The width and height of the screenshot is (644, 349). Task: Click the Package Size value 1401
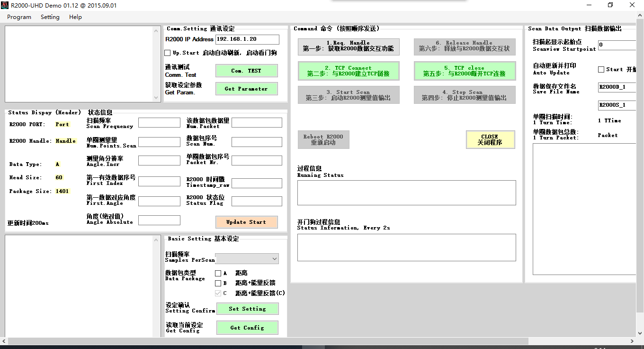pos(62,192)
